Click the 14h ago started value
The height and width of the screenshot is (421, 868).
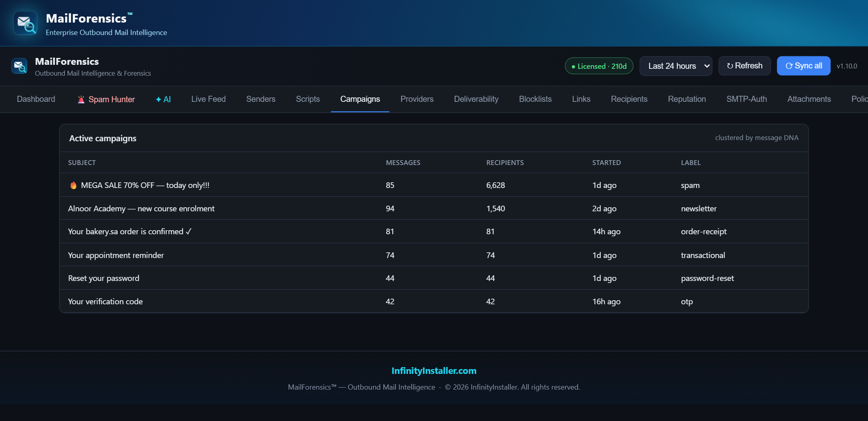[606, 232]
